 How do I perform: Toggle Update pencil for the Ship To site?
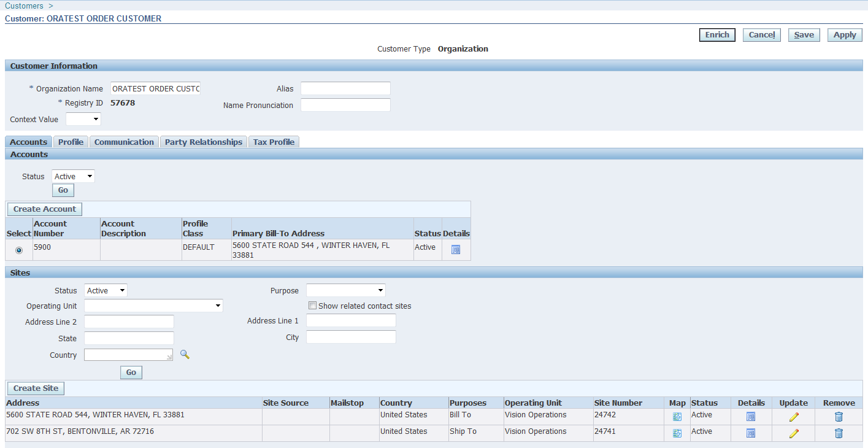(x=793, y=433)
